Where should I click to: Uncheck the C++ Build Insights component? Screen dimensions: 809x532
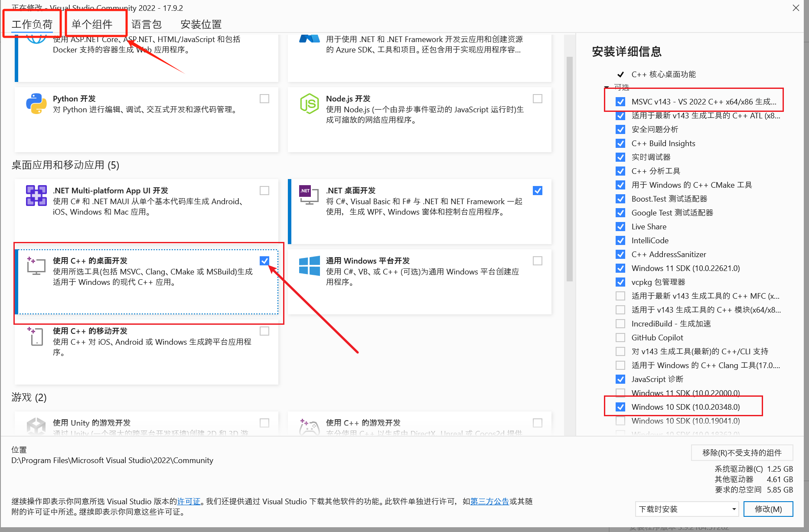point(620,144)
